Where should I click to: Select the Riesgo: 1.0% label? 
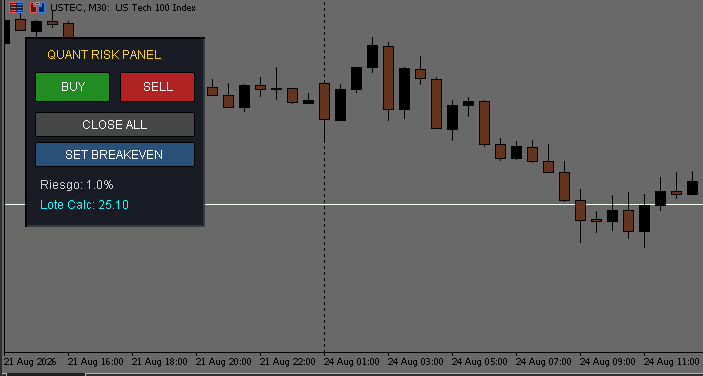pyautogui.click(x=77, y=185)
